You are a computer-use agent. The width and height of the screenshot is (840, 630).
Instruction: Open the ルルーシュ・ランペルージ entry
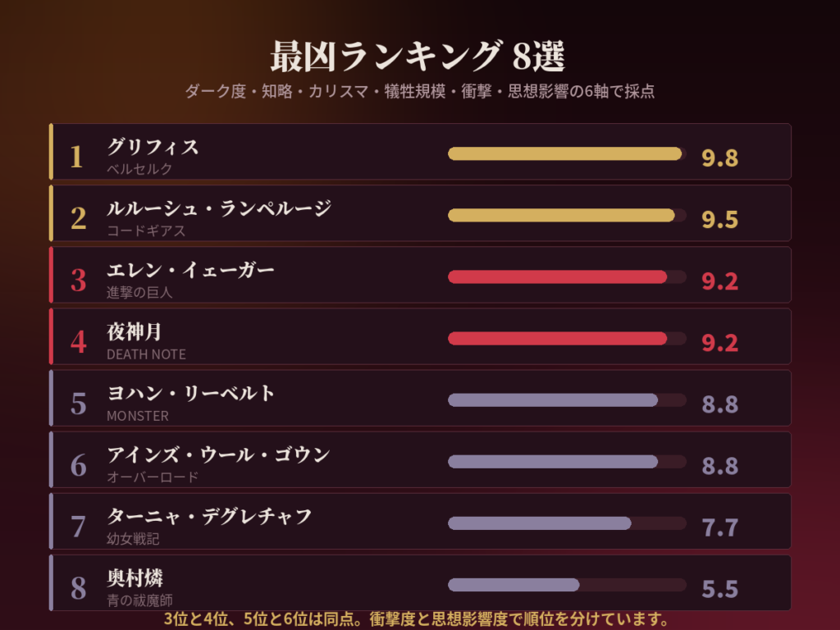[x=420, y=213]
